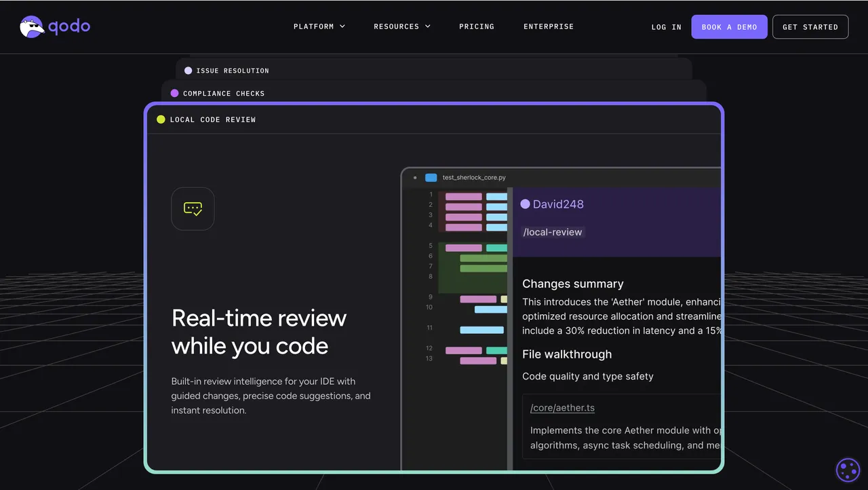The image size is (868, 490).
Task: Open the /core/aether.ts file link
Action: 562,408
